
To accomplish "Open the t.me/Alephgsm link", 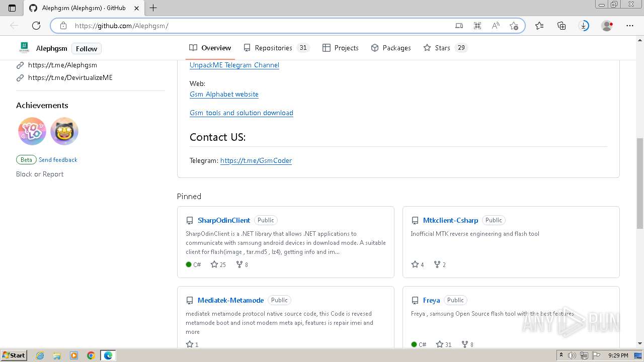I will pyautogui.click(x=62, y=65).
